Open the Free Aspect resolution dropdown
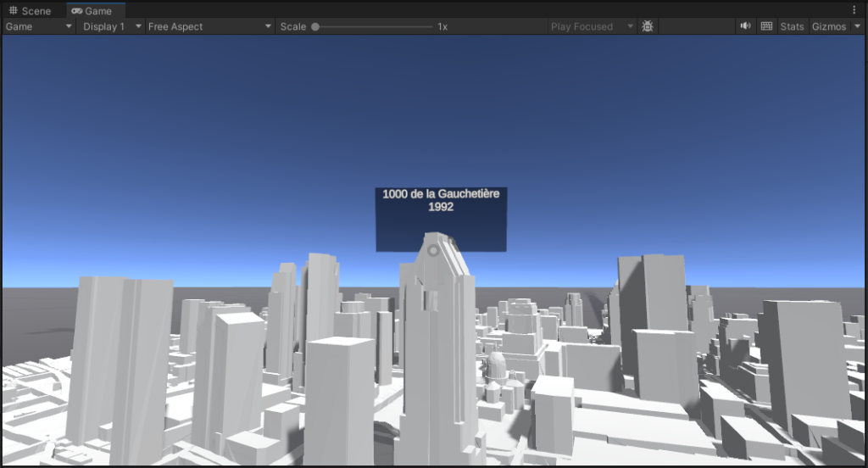 (x=209, y=26)
